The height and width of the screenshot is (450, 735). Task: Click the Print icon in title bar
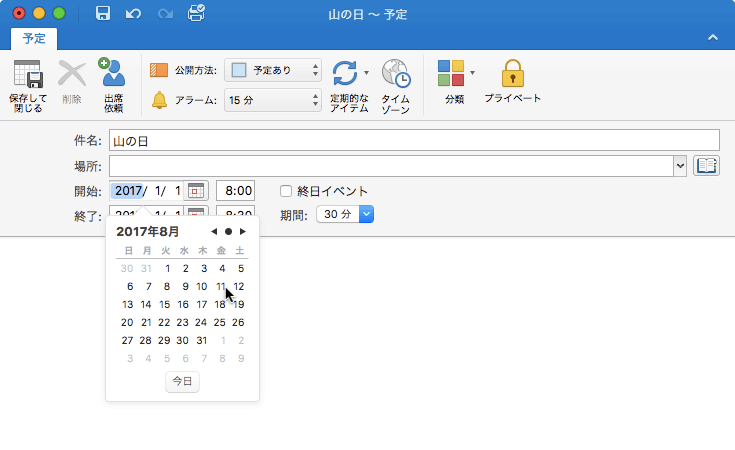196,13
